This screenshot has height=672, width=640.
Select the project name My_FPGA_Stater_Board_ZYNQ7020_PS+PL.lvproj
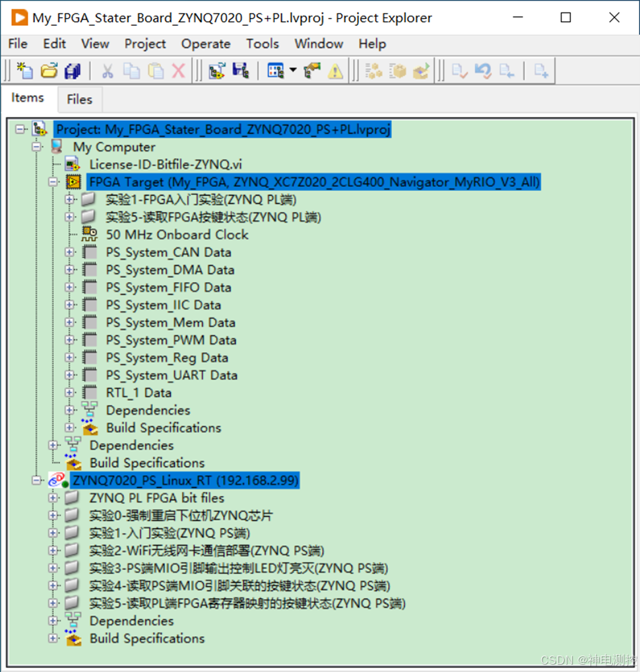(x=223, y=129)
